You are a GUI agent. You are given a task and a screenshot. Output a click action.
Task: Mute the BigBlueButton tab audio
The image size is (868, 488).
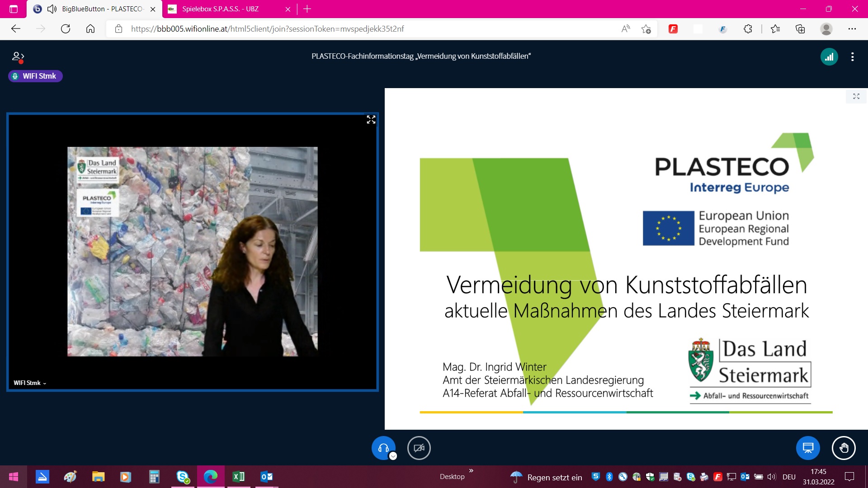tap(52, 9)
